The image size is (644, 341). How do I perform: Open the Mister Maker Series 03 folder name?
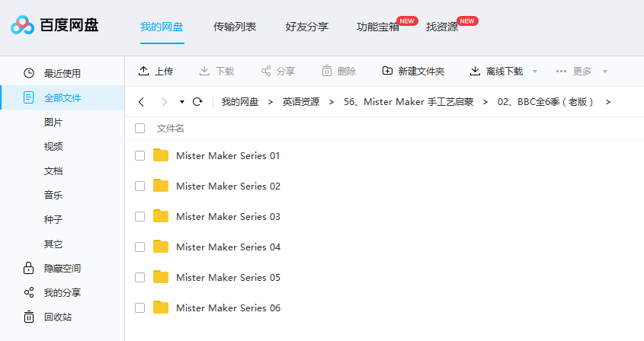click(x=229, y=216)
